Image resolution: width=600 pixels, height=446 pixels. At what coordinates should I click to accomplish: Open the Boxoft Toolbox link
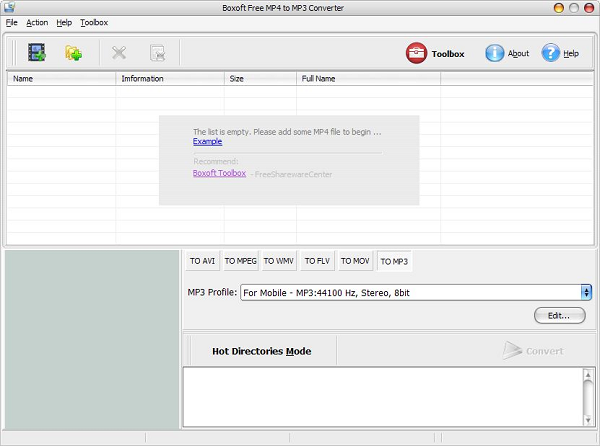(219, 173)
